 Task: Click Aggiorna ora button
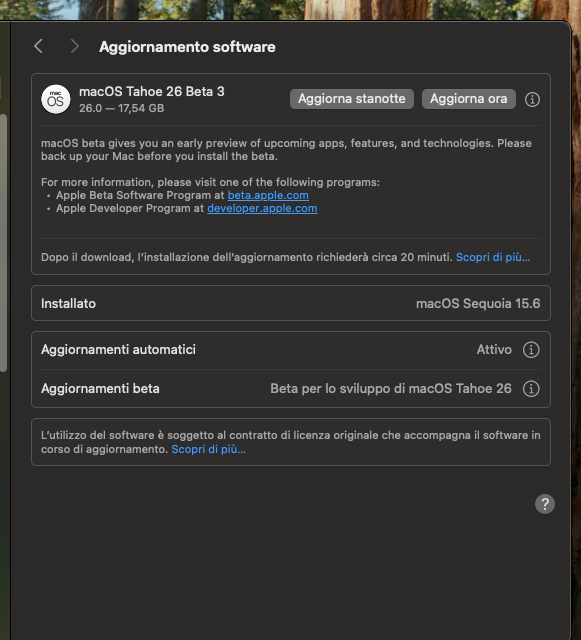point(469,99)
